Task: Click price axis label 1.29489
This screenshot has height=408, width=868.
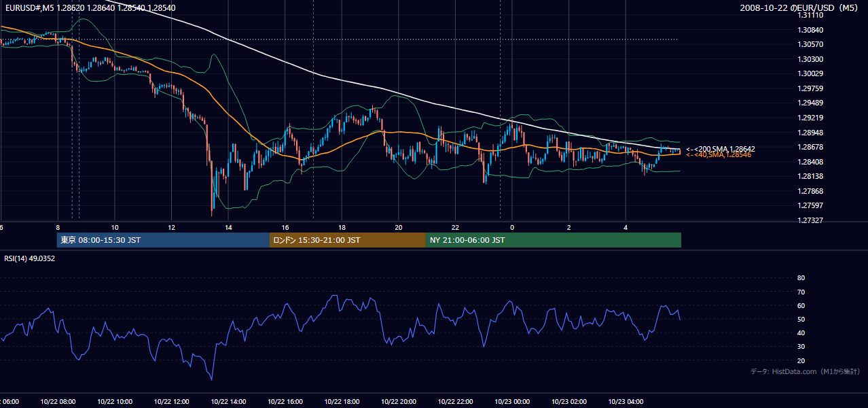Action: (x=810, y=103)
